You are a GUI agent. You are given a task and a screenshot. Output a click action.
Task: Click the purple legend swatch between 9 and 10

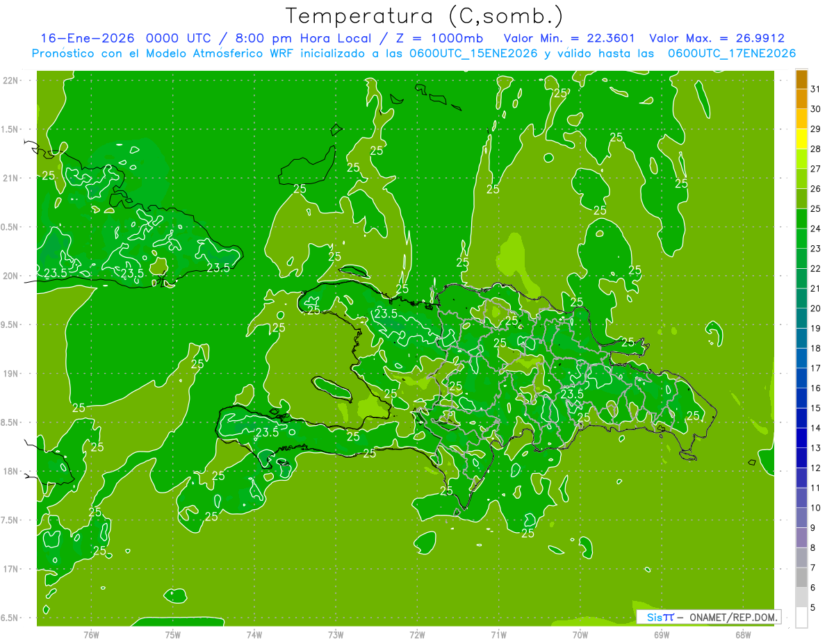point(801,518)
